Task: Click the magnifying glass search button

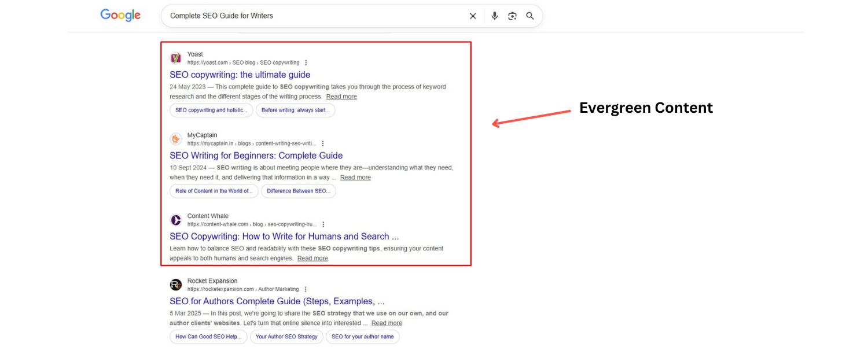Action: tap(530, 16)
